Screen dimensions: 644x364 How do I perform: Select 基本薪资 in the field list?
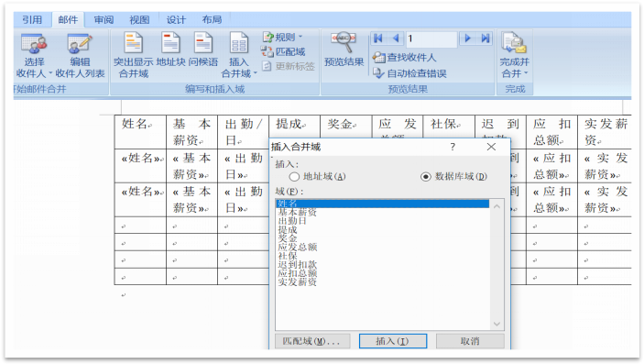tap(297, 212)
